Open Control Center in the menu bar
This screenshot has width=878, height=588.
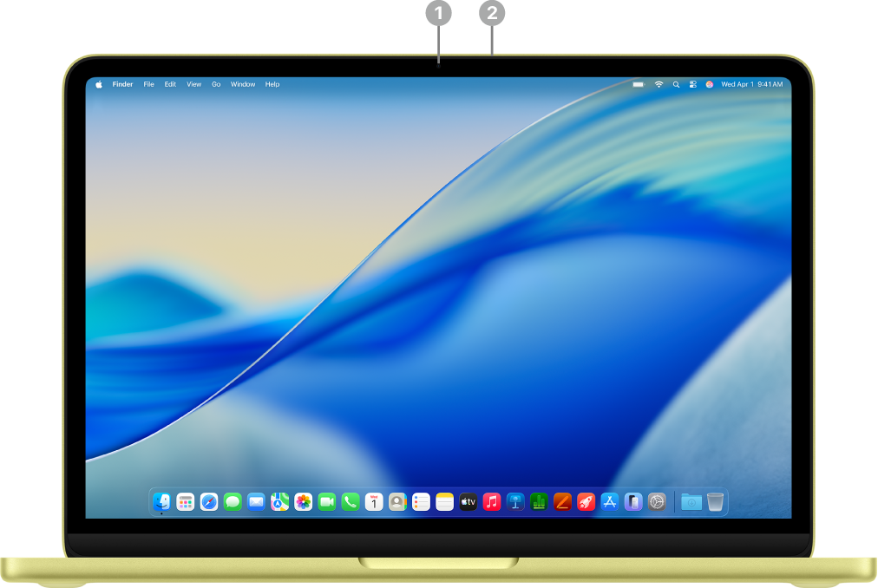tap(693, 84)
